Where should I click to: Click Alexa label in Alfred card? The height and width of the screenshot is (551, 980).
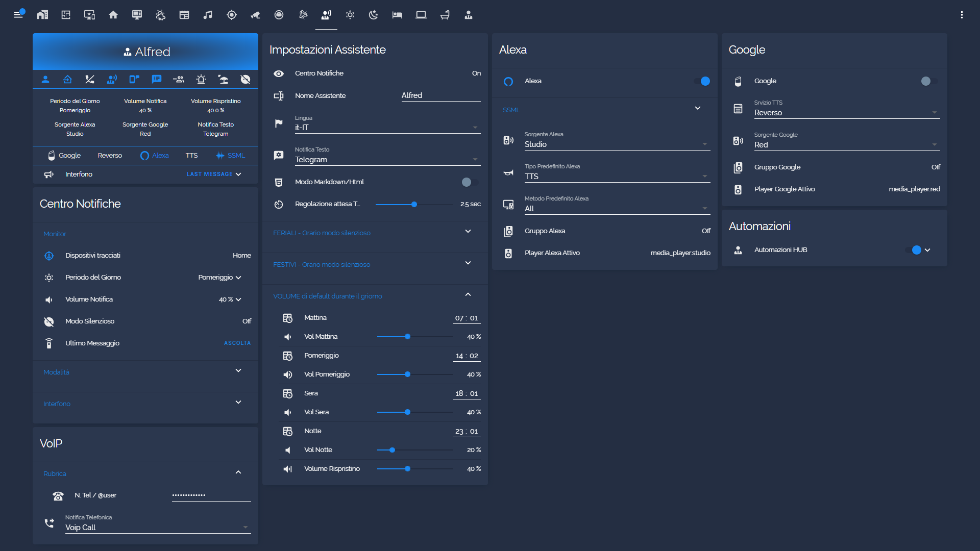tap(160, 156)
